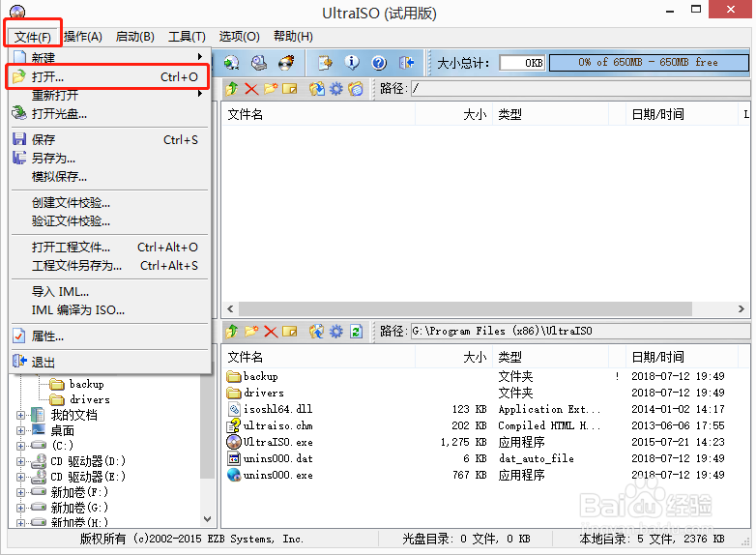Select the drivers folder in the tree
This screenshot has height=555, width=756.
pos(80,399)
